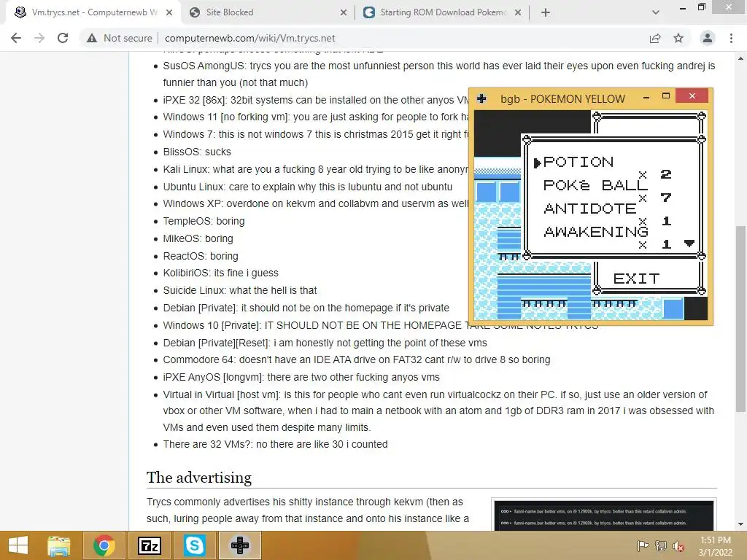Close the Site Blocked tab
The image size is (747, 560).
[x=344, y=12]
